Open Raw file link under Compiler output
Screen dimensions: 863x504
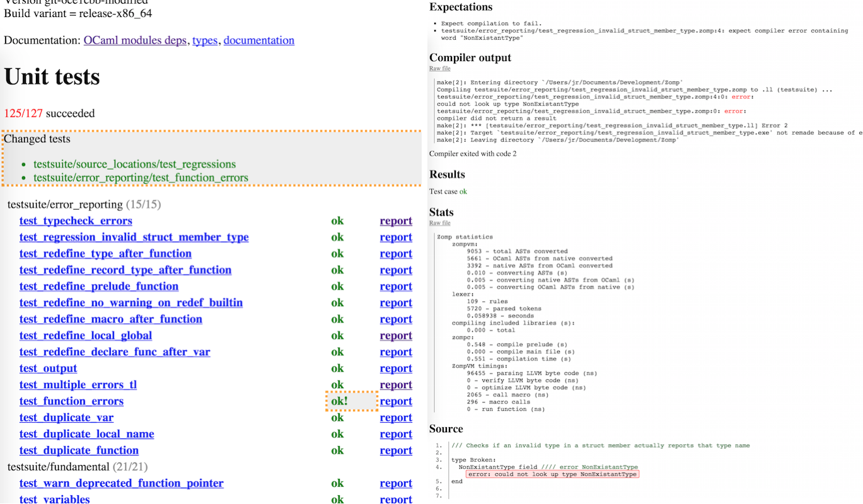440,69
